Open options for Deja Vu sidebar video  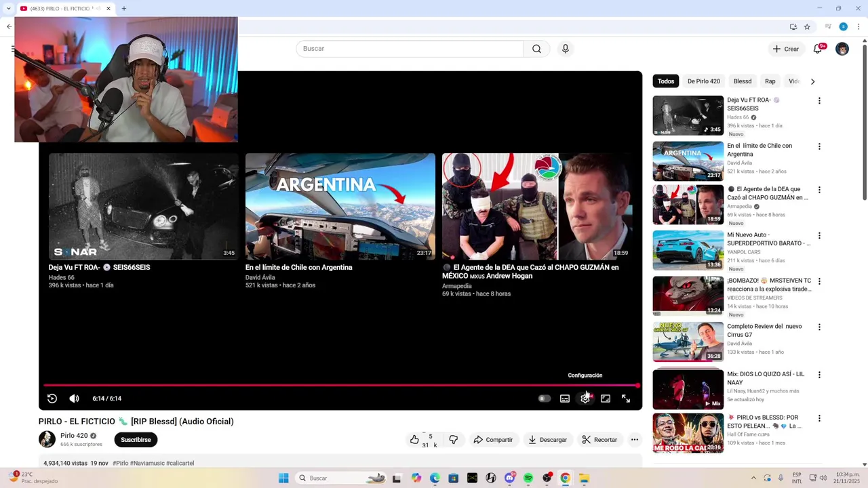(819, 100)
